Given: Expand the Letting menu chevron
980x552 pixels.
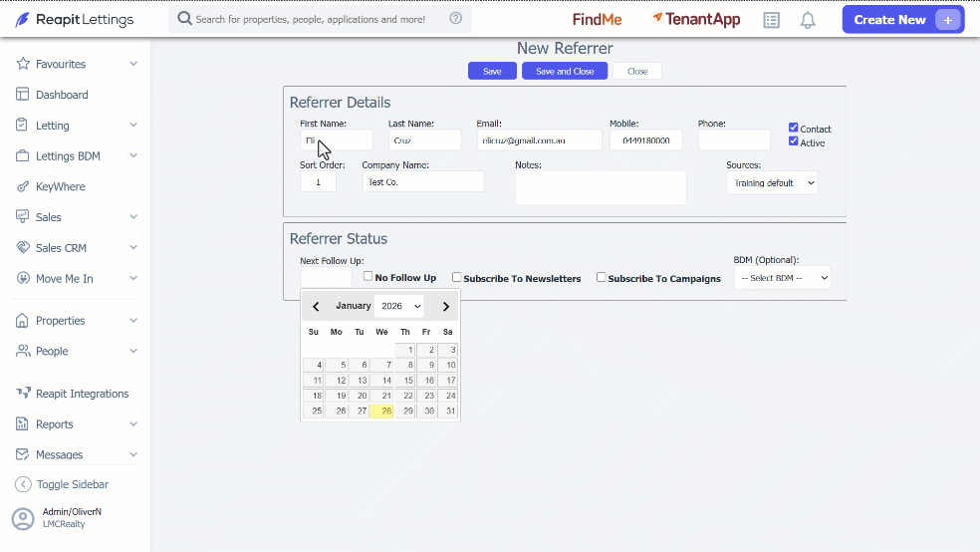Looking at the screenshot, I should 133,125.
